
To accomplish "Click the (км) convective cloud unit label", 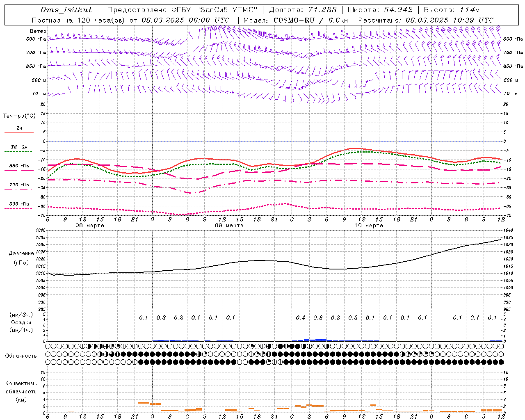I will point(21,399).
